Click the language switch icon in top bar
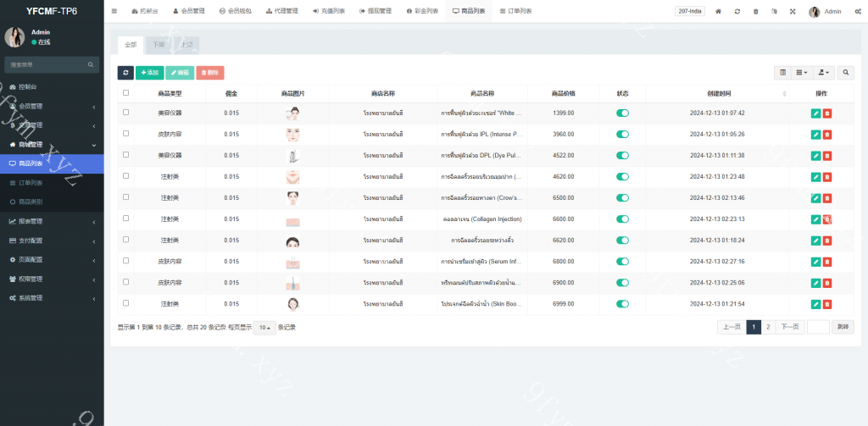Image resolution: width=868 pixels, height=426 pixels. tap(774, 11)
